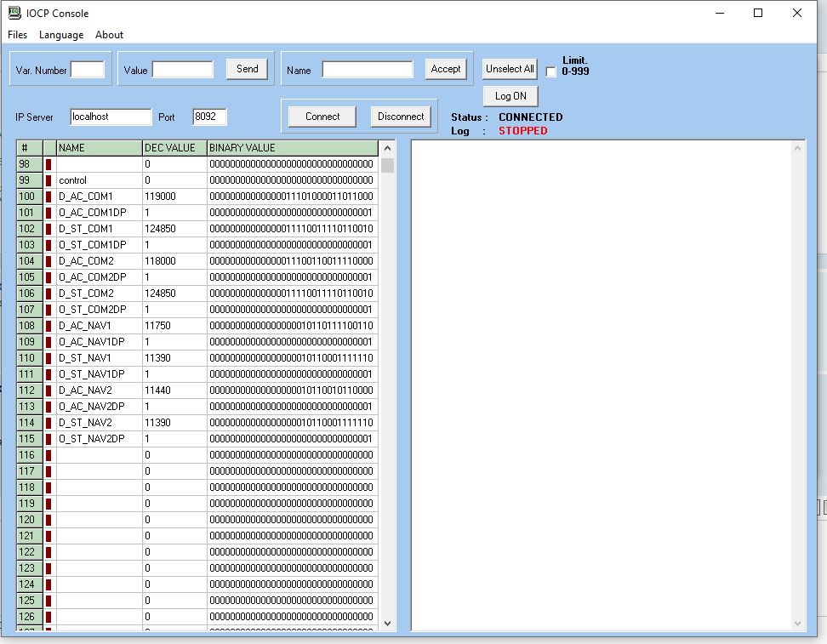
Task: Toggle the red indicator beside control variable 99
Action: 48,180
